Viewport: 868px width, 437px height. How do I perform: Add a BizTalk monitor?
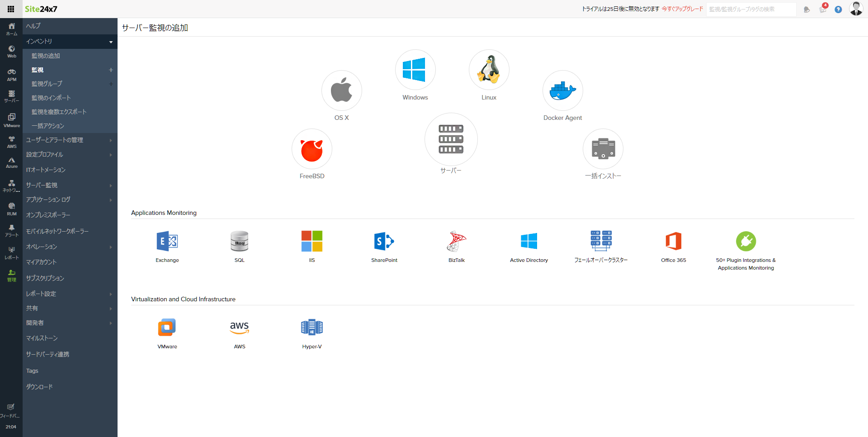[457, 241]
